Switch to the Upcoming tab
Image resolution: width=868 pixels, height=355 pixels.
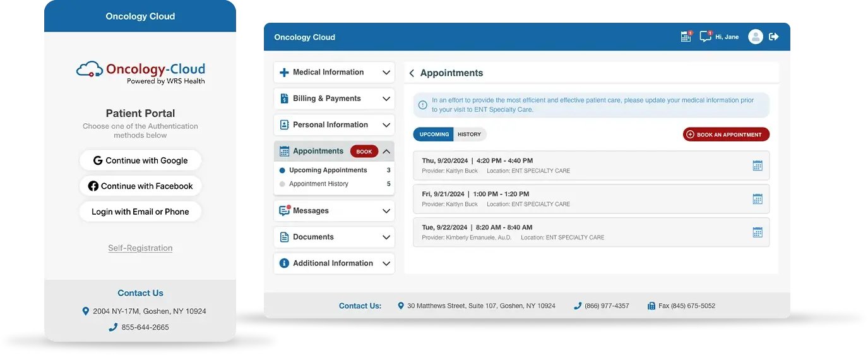[434, 135]
